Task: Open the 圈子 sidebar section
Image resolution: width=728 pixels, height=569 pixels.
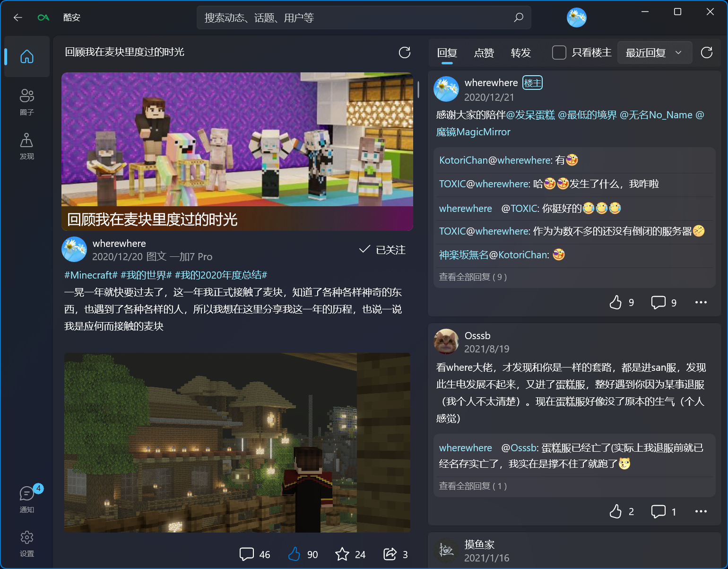Action: [x=27, y=102]
